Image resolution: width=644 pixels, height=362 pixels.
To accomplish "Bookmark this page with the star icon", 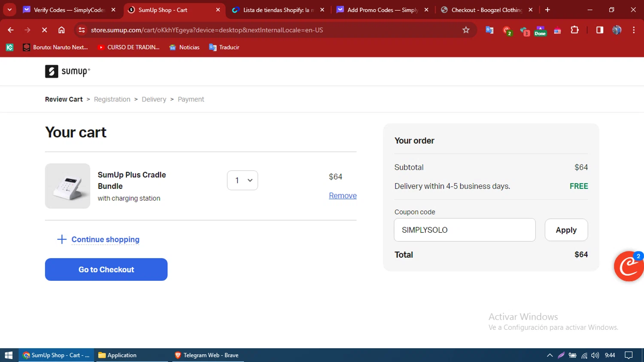I will pyautogui.click(x=466, y=30).
